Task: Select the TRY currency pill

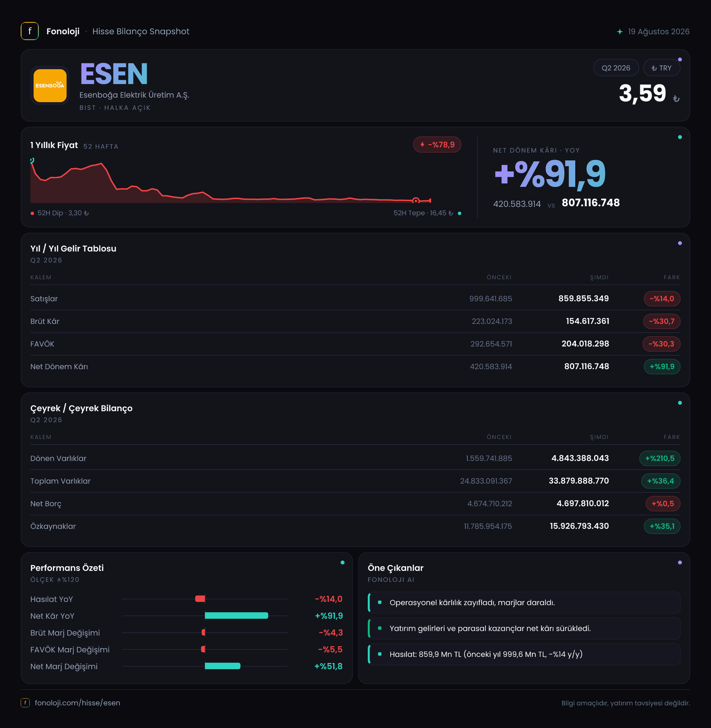Action: click(661, 68)
